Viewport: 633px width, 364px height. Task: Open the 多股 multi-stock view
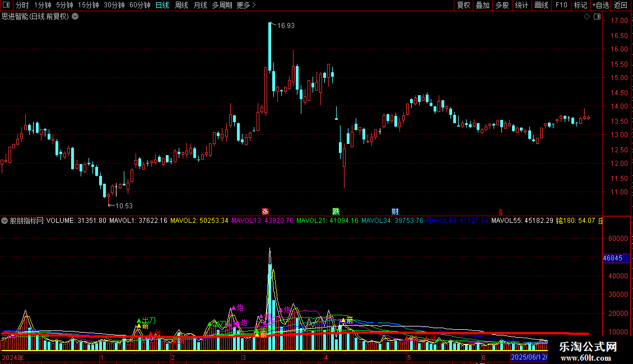502,5
